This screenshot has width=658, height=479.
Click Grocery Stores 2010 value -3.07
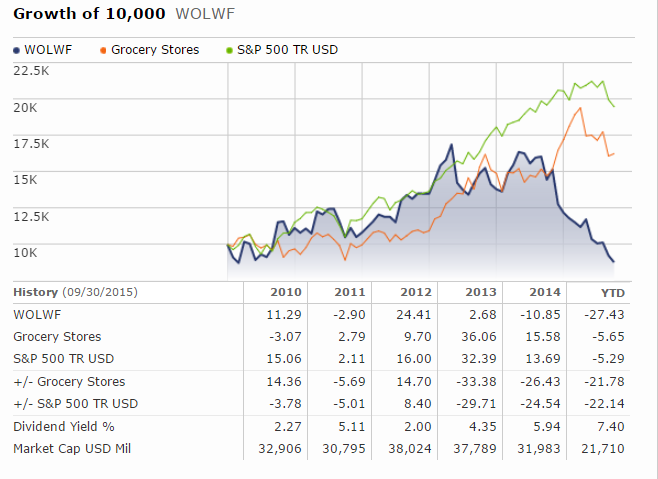click(x=285, y=337)
